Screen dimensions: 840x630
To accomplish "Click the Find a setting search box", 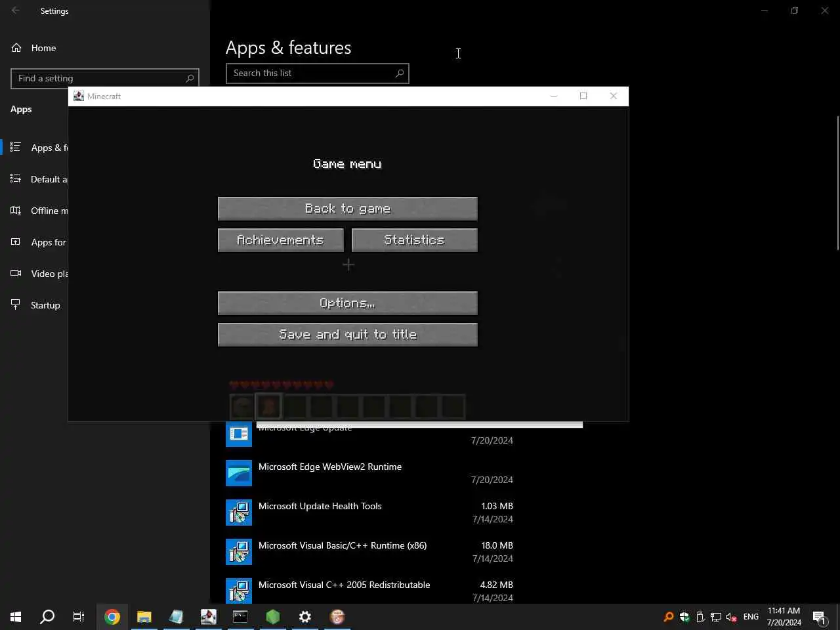I will tap(105, 78).
